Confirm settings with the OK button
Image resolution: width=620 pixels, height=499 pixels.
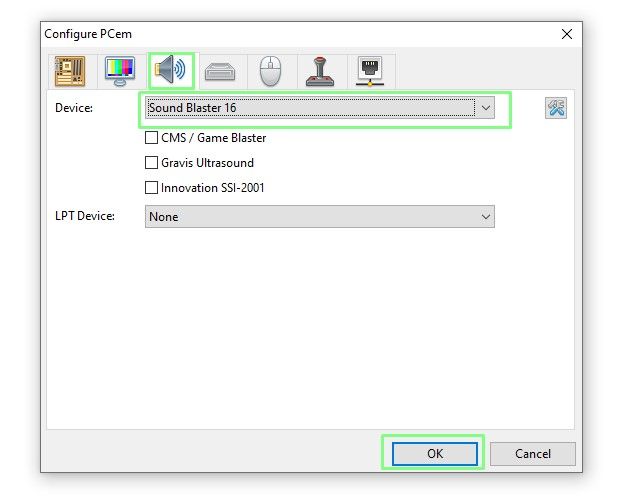click(435, 454)
